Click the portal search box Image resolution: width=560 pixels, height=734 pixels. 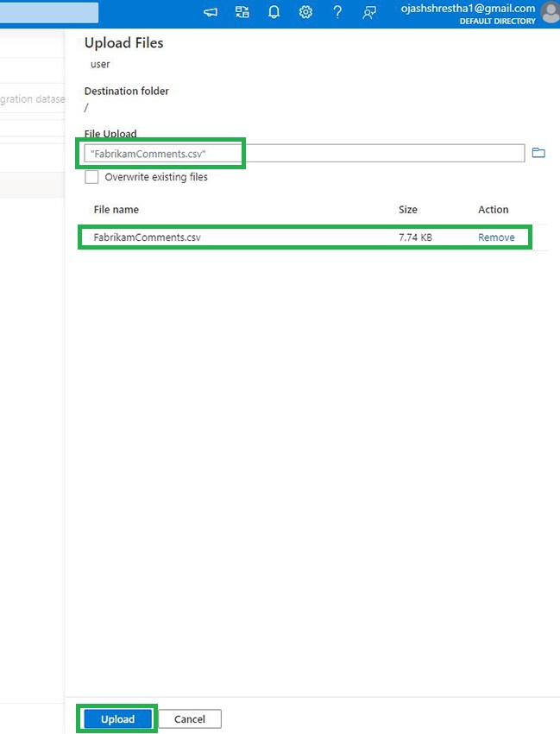(48, 12)
